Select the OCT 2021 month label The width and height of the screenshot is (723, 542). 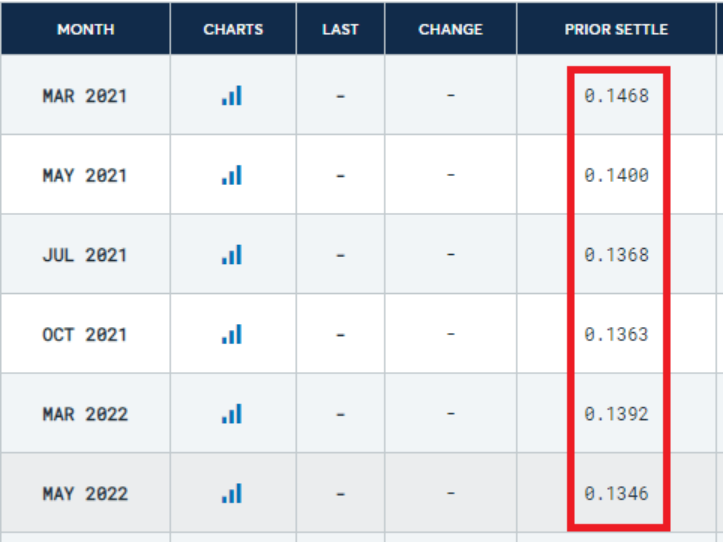pyautogui.click(x=85, y=334)
